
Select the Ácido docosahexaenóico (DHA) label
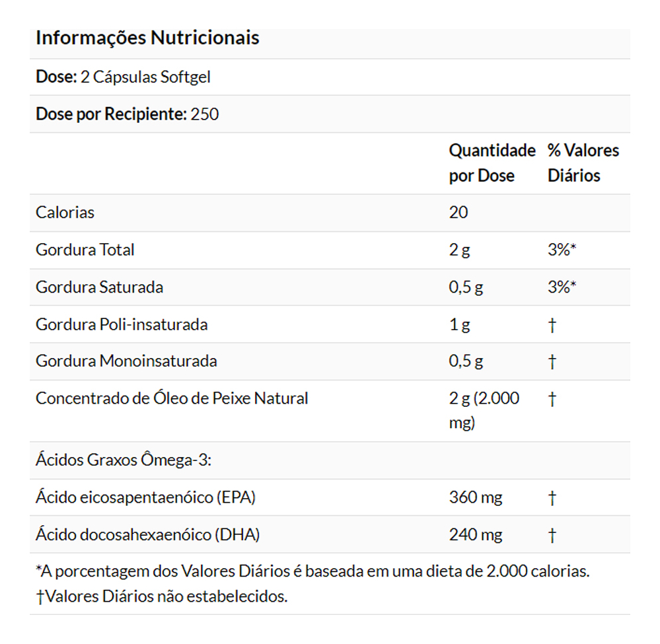pos(147,534)
